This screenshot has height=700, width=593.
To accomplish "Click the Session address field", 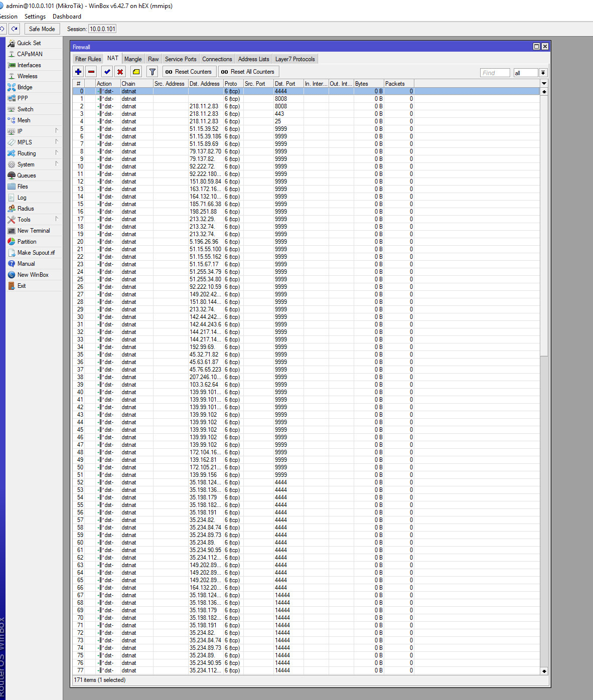I will tap(102, 29).
